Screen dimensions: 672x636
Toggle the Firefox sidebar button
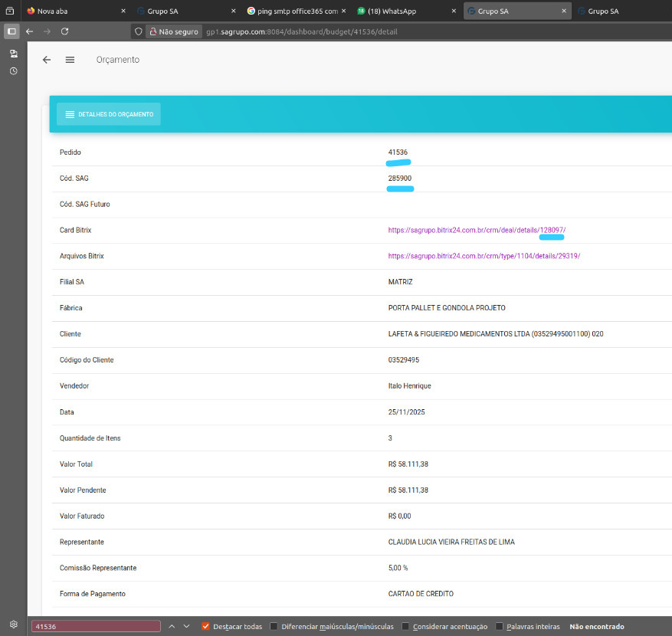pos(11,31)
